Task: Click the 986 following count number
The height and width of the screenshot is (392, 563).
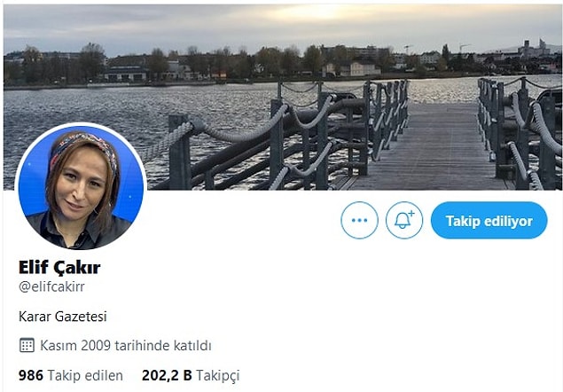Action: [30, 375]
